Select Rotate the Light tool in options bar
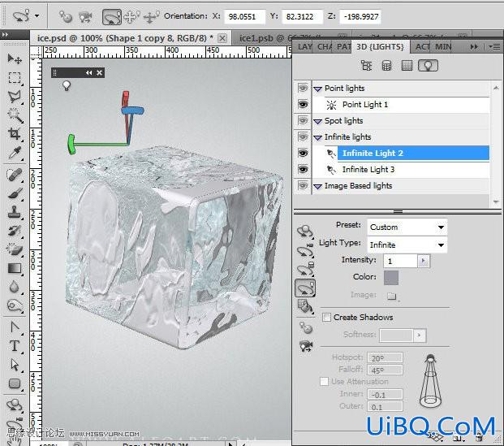This screenshot has width=504, height=446. coord(111,17)
